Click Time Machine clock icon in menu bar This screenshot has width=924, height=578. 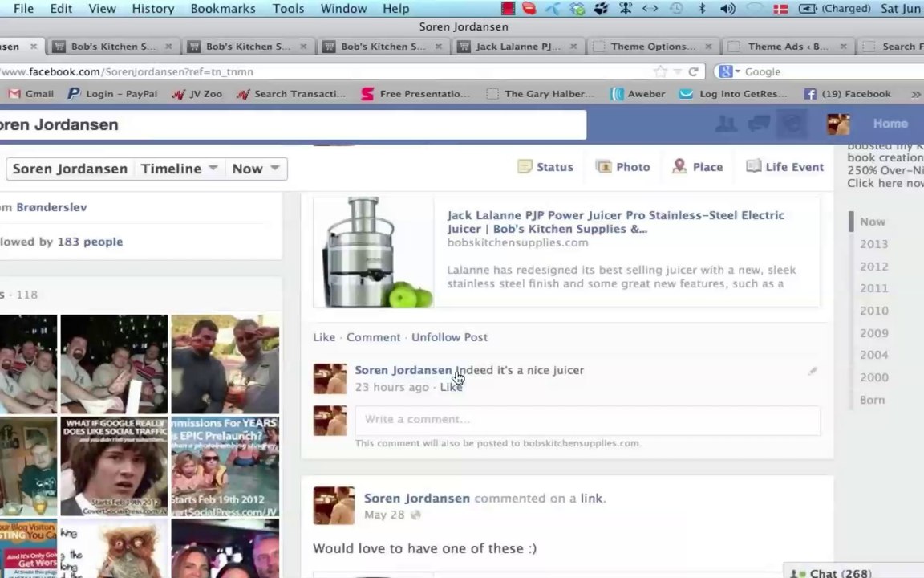point(676,8)
